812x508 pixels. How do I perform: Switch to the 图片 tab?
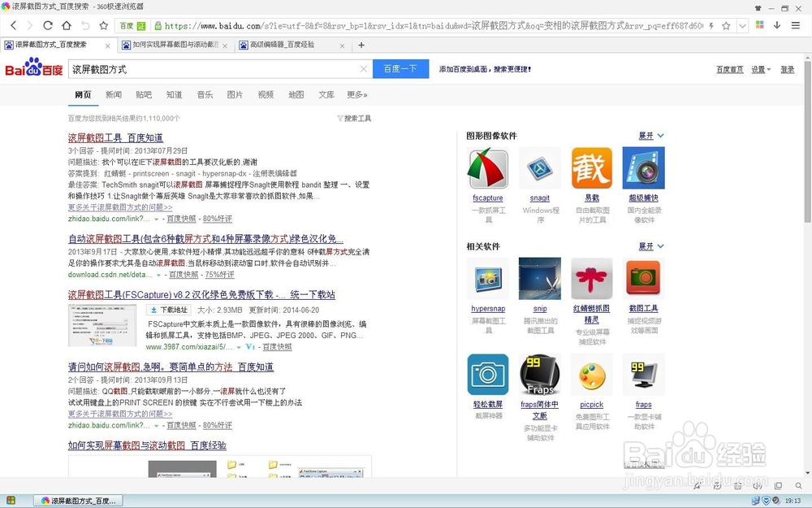click(x=235, y=94)
